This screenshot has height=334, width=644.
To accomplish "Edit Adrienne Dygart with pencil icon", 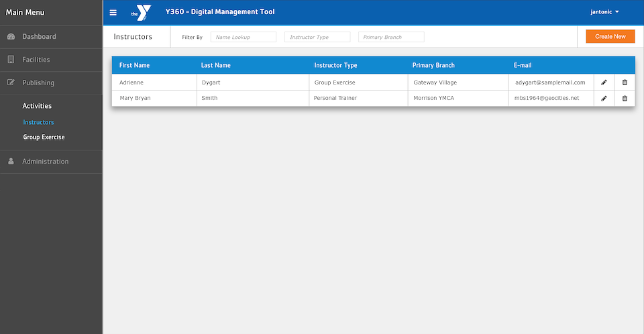I will 604,82.
